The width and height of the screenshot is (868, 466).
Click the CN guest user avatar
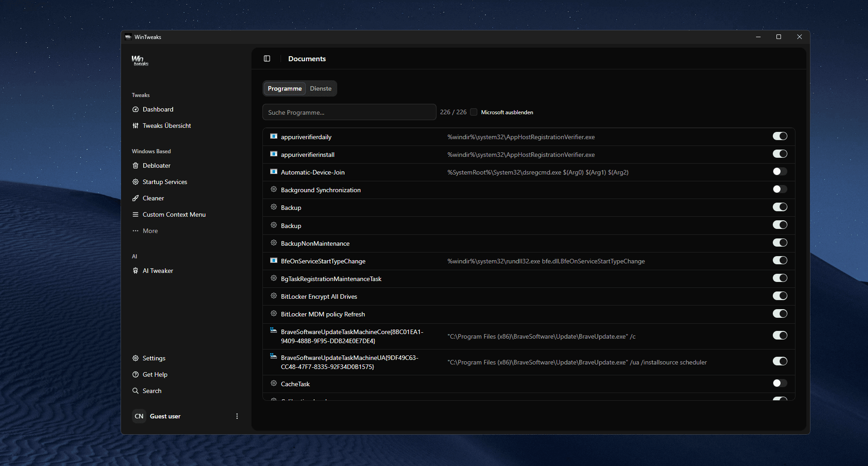point(139,416)
